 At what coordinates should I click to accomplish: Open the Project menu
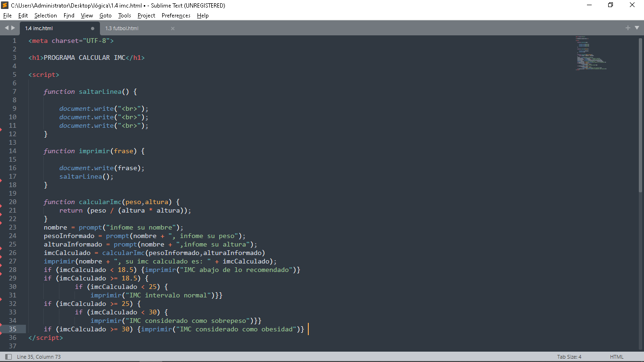(146, 16)
